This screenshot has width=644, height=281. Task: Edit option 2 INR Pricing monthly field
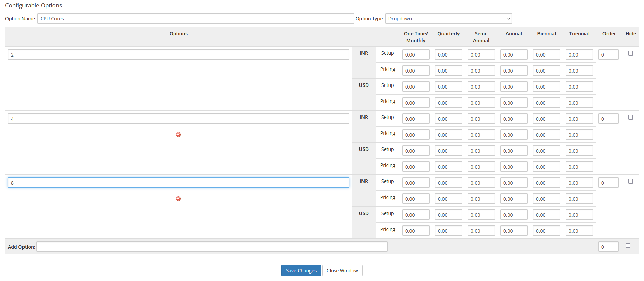416,71
